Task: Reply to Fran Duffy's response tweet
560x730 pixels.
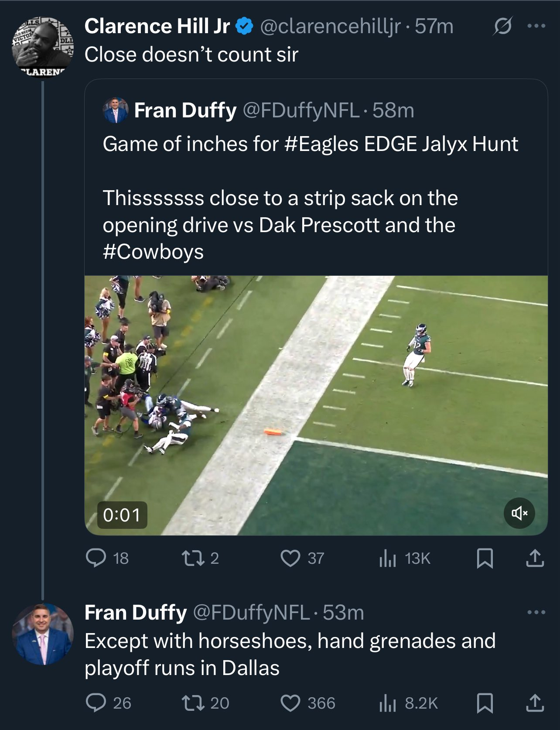Action: (96, 703)
